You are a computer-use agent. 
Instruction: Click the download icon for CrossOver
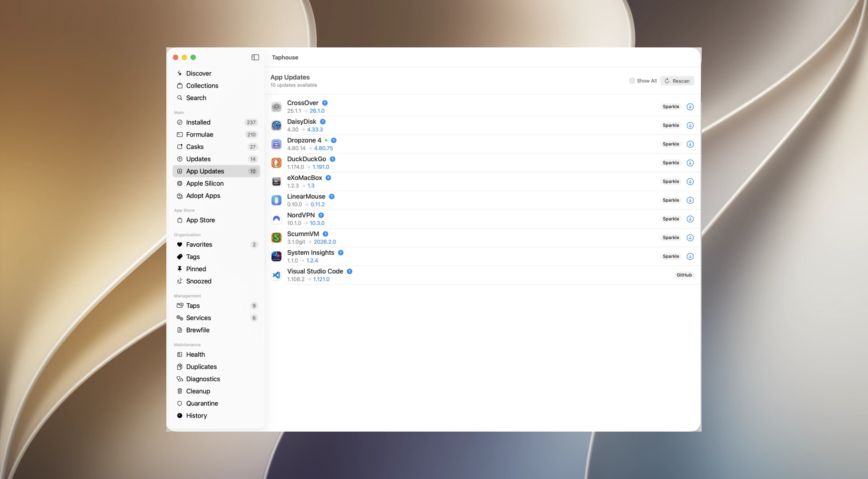[x=690, y=107]
